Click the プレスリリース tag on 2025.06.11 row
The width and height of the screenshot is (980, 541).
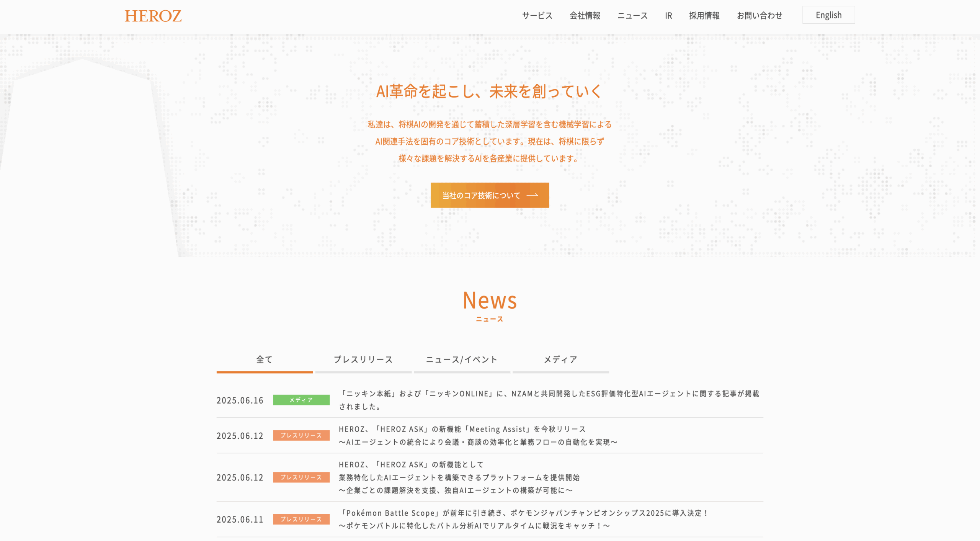[301, 519]
